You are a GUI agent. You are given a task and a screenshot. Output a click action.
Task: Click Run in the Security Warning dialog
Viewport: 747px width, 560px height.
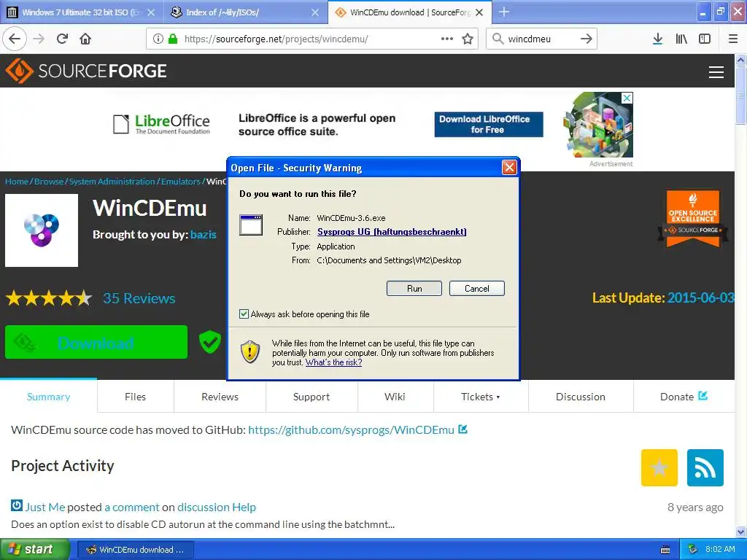414,289
